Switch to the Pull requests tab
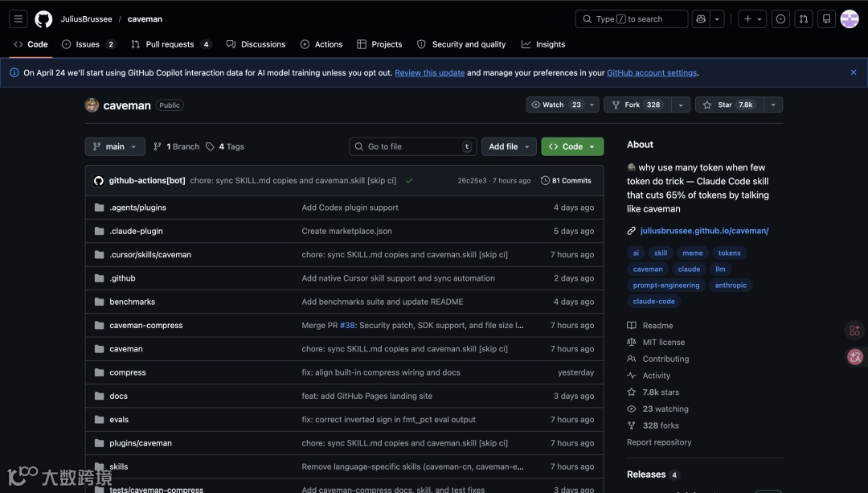The image size is (868, 493). pyautogui.click(x=170, y=44)
